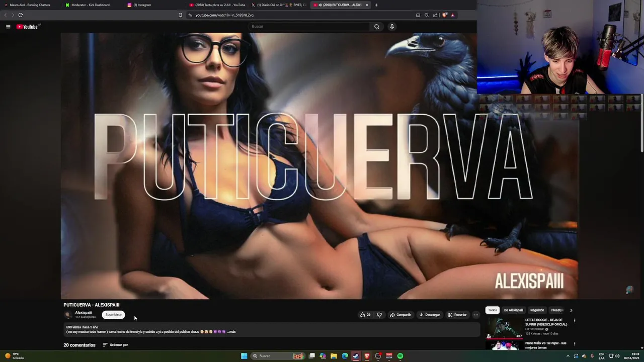Close the PUTICUERVA tab
The width and height of the screenshot is (644, 362).
tap(367, 5)
